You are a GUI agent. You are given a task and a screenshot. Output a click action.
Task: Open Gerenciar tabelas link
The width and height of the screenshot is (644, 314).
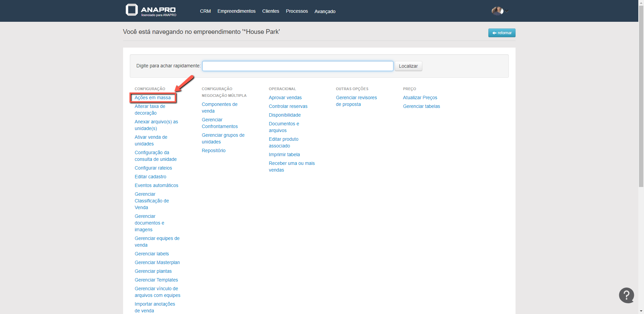pos(421,106)
